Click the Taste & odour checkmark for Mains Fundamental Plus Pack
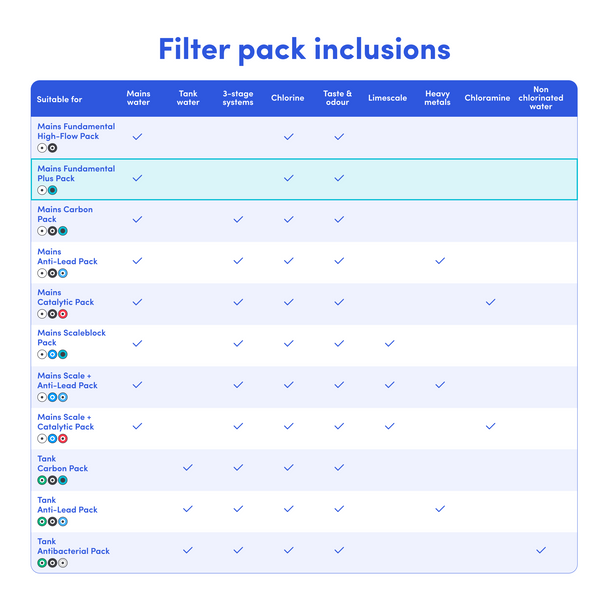Screen dimensions: 608x608 pyautogui.click(x=339, y=178)
